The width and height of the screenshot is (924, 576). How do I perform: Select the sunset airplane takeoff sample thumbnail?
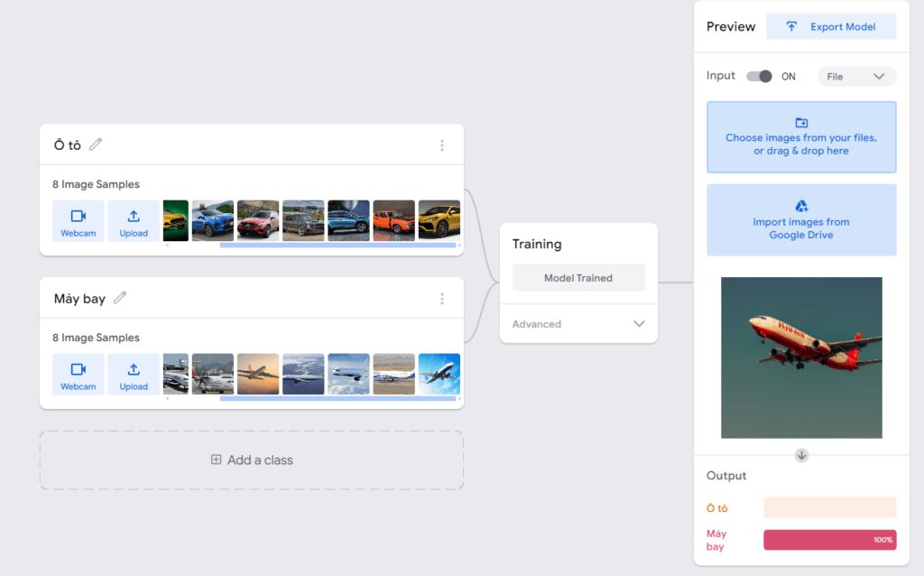(x=258, y=374)
